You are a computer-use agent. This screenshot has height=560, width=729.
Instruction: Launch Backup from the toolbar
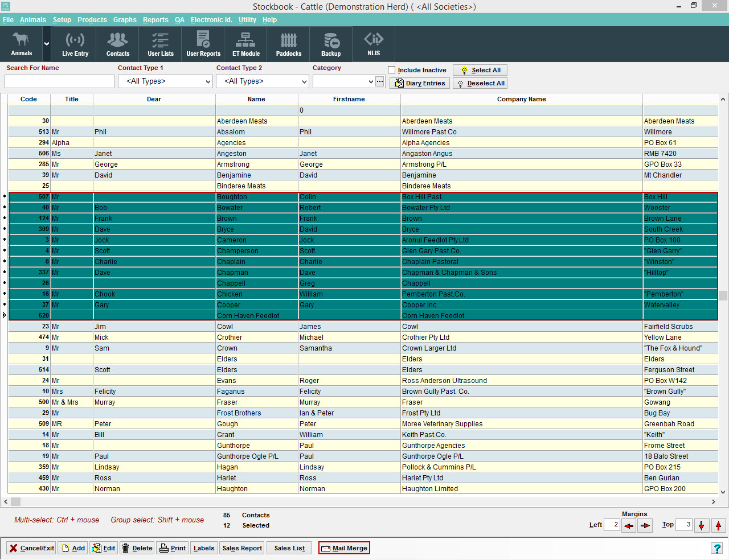tap(331, 44)
